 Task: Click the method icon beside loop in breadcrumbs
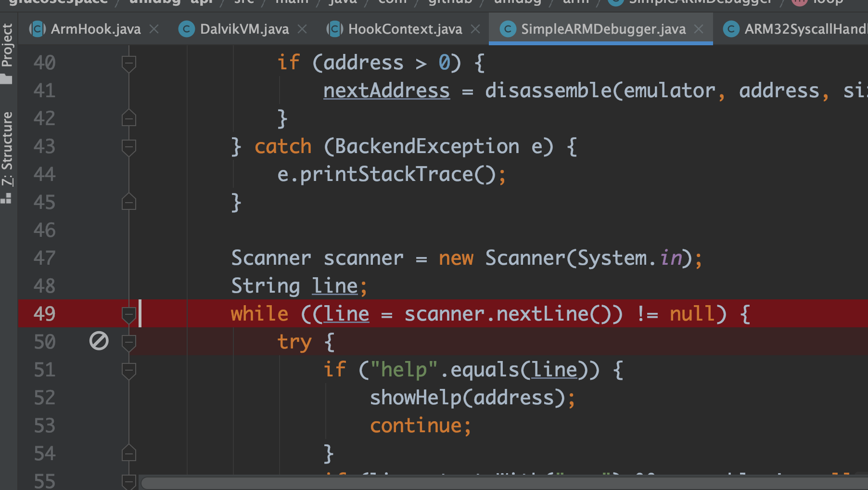point(799,2)
